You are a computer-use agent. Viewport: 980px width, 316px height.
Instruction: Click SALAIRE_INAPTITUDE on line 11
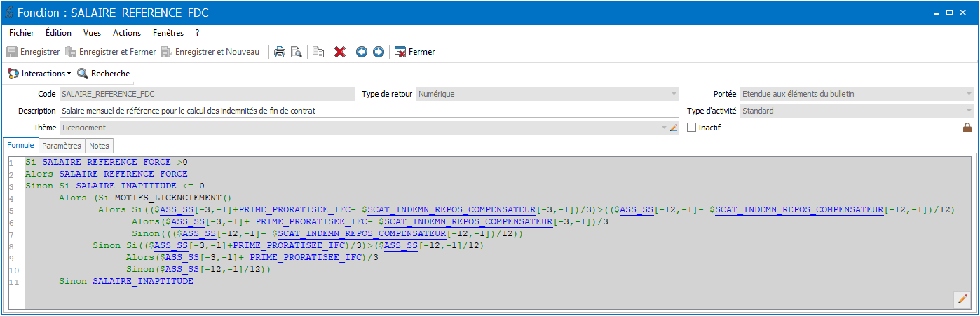click(x=143, y=281)
